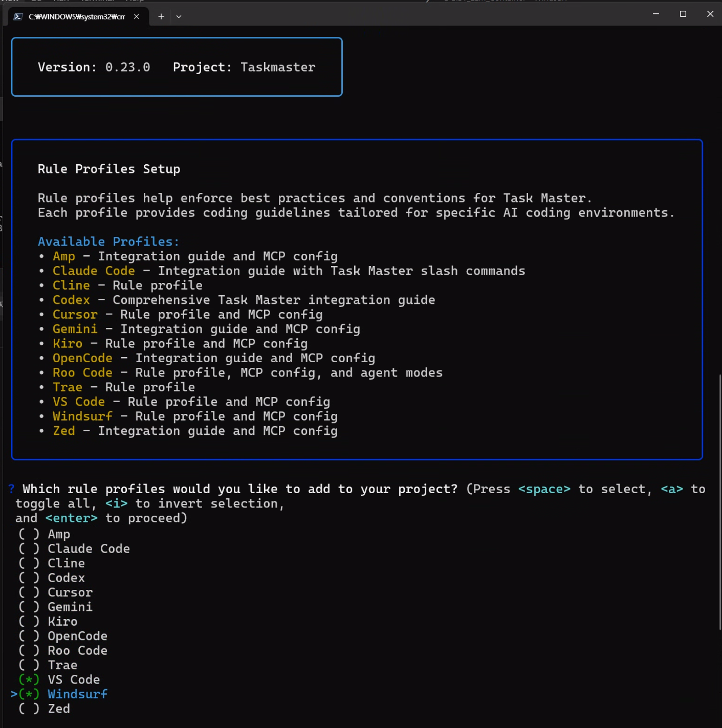Click the Available Profiles heading
This screenshot has width=722, height=728.
coord(108,241)
